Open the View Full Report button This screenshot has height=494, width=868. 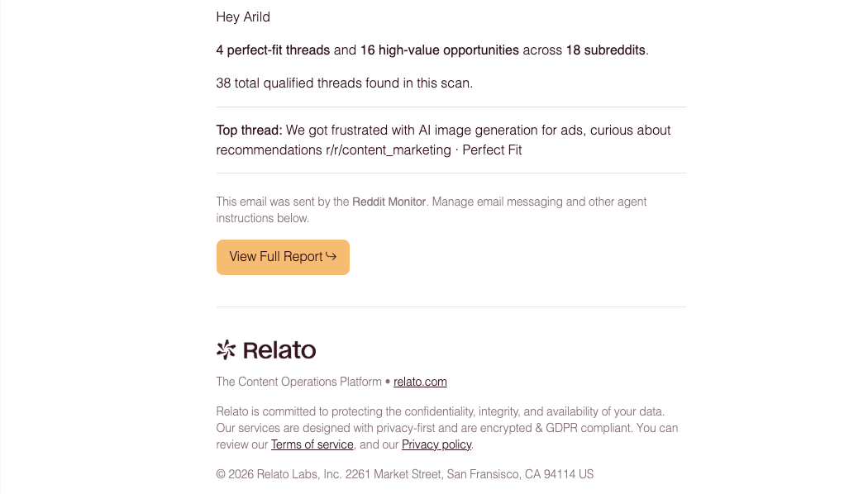(x=283, y=257)
